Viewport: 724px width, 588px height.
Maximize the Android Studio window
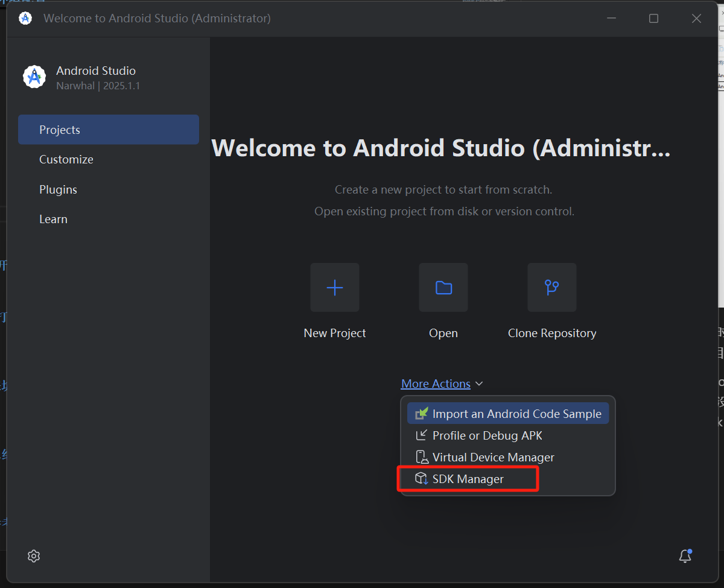[x=653, y=19]
